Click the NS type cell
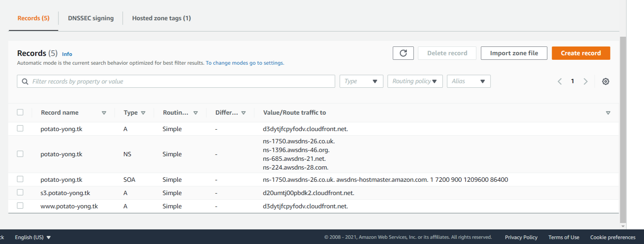 (127, 154)
